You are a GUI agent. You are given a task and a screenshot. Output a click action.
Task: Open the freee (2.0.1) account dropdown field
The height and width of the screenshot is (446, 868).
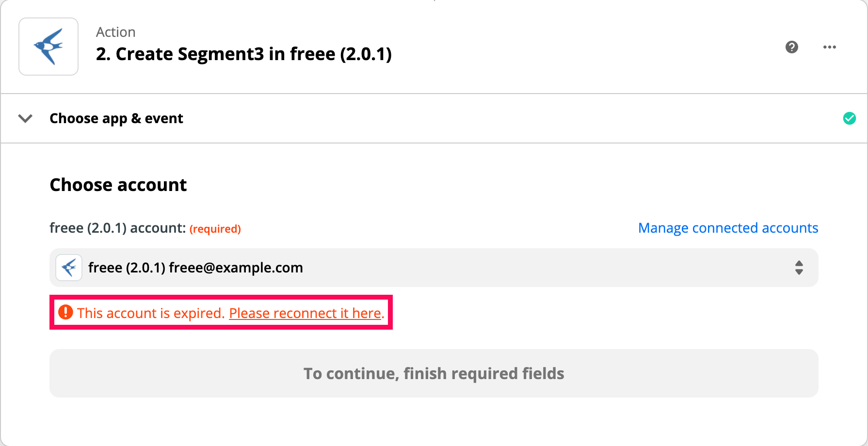coord(434,268)
